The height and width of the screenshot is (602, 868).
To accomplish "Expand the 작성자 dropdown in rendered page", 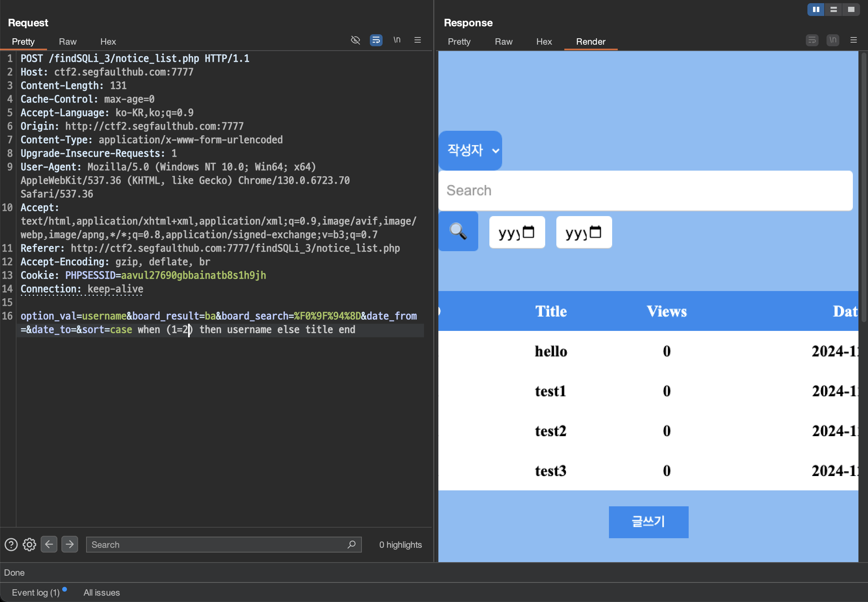I will pos(470,151).
